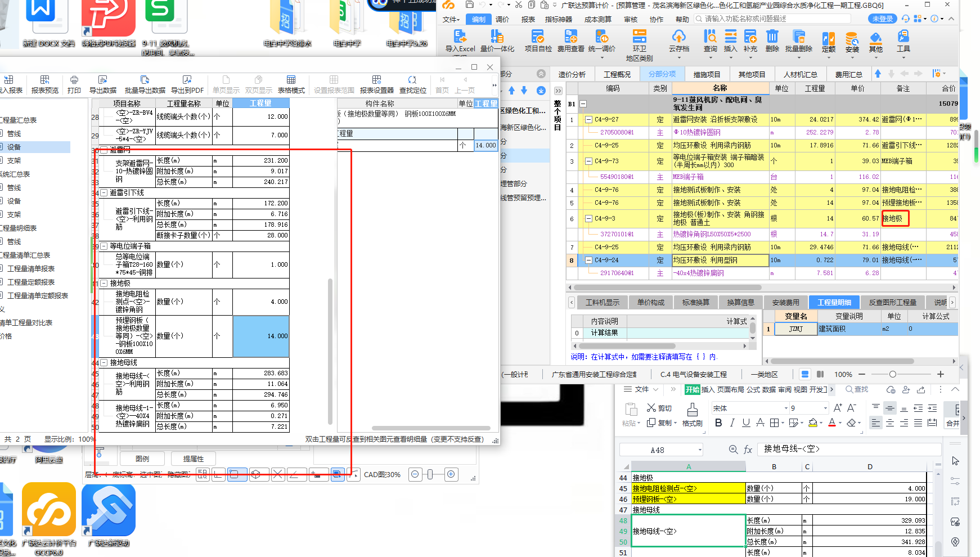The image size is (980, 557).
Task: Collapse 接地母线 group in report
Action: (104, 363)
